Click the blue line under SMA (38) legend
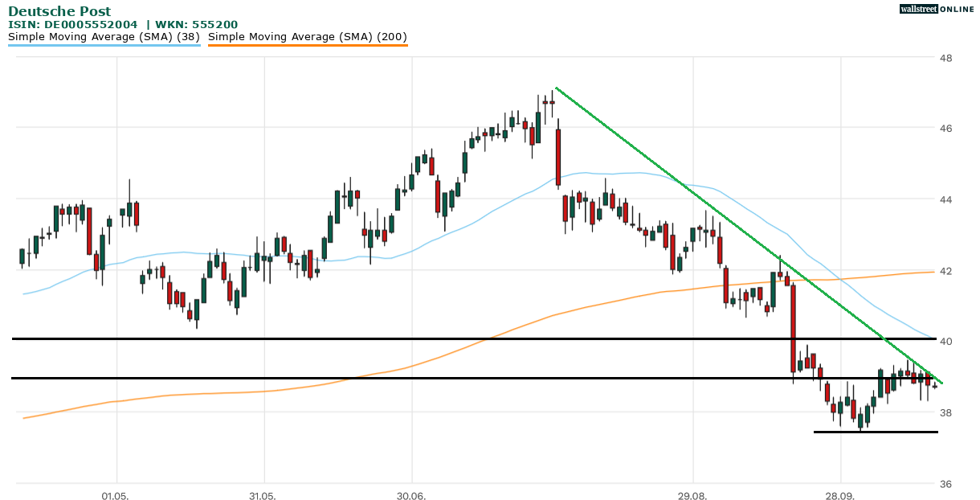This screenshot has height=500, width=980. (104, 46)
